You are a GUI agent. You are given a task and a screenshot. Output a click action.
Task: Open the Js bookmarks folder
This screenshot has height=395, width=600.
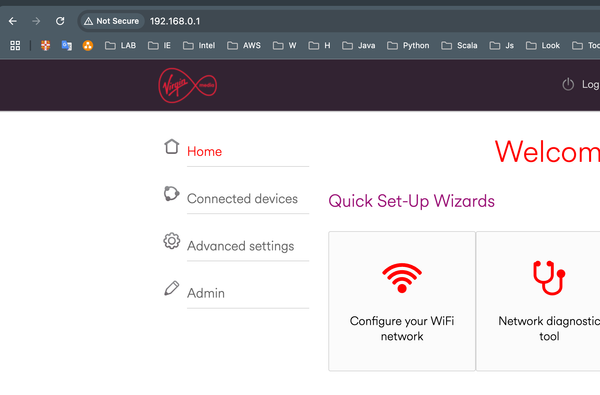[x=502, y=46]
